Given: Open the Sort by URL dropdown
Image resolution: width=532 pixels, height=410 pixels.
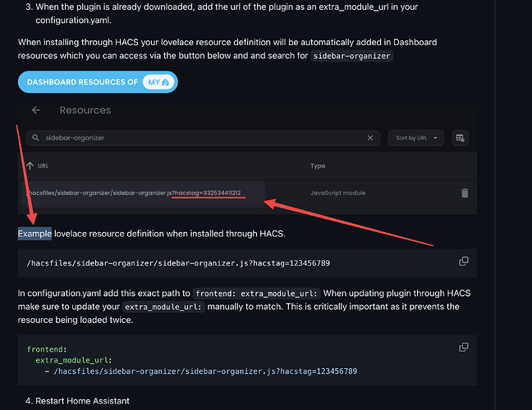Looking at the screenshot, I should click(416, 138).
